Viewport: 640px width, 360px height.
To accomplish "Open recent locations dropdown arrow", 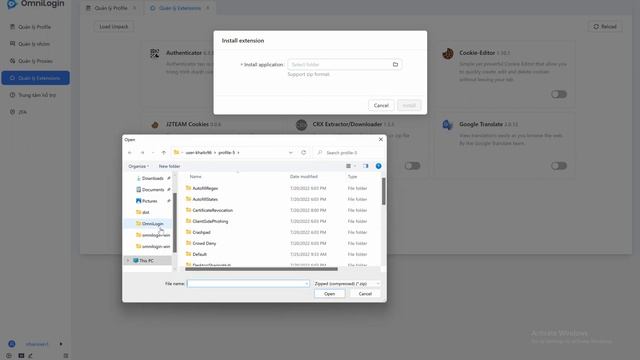I will [x=153, y=152].
